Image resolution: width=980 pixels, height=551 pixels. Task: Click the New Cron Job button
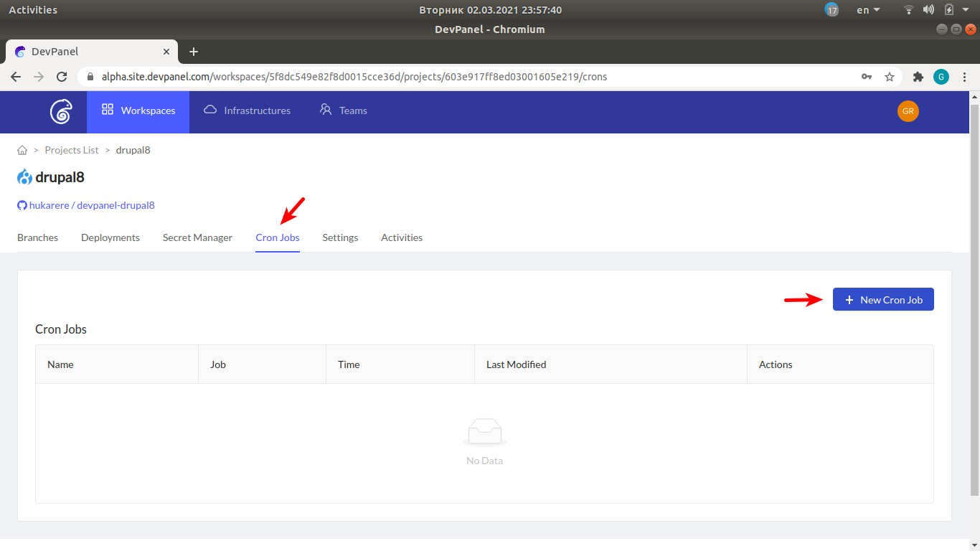point(883,299)
